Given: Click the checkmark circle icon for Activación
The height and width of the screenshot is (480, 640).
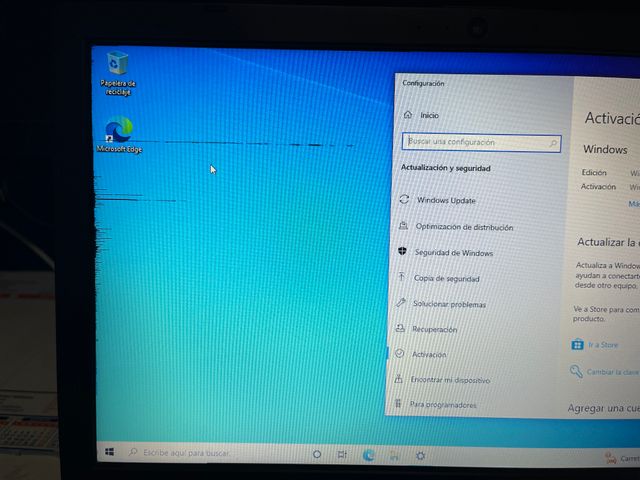Looking at the screenshot, I should pyautogui.click(x=400, y=353).
